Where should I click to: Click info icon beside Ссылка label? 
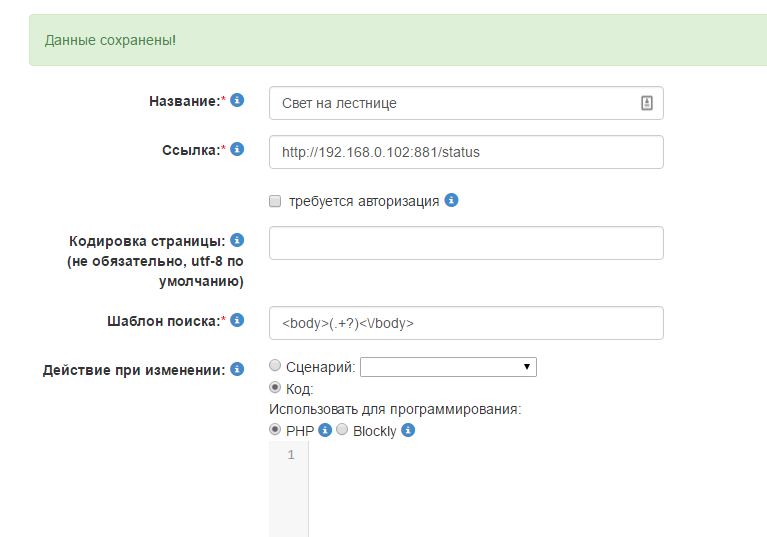click(x=237, y=149)
